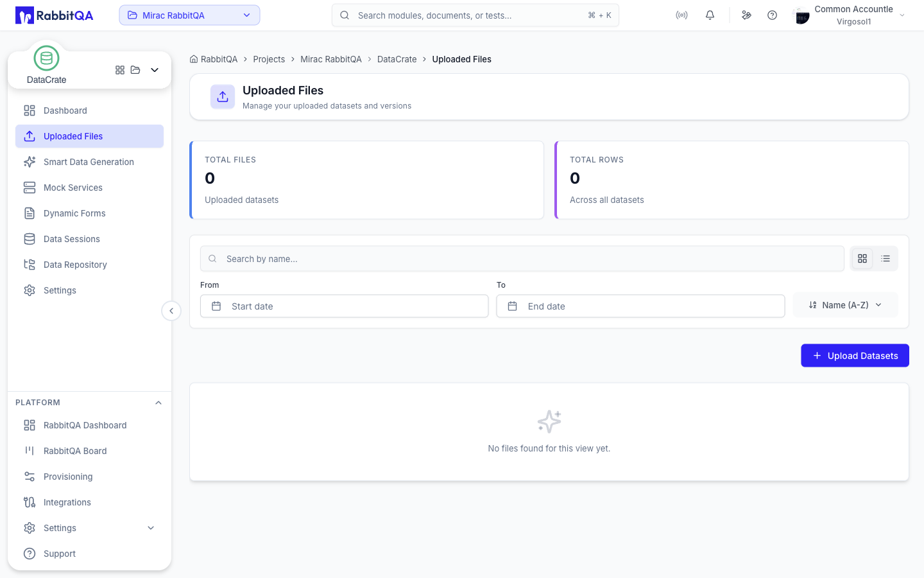Open DataCrate Settings in the sidebar

click(x=89, y=290)
